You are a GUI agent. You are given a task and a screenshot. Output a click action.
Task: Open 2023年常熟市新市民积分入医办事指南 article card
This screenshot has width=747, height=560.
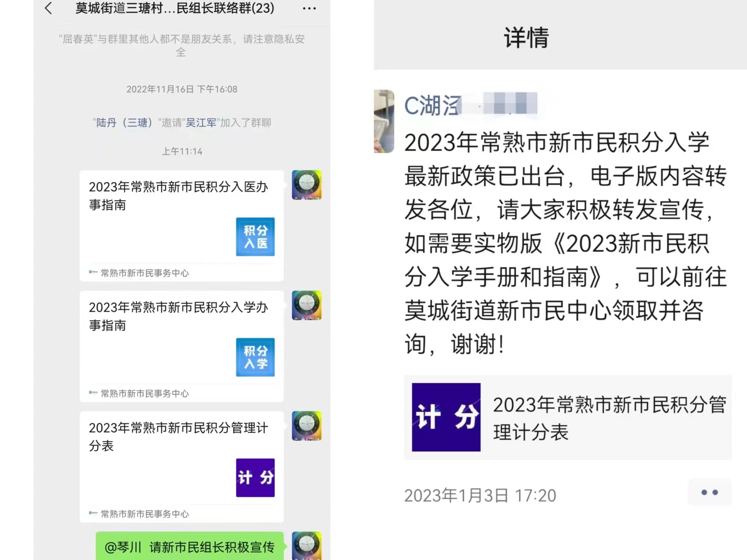(x=182, y=226)
